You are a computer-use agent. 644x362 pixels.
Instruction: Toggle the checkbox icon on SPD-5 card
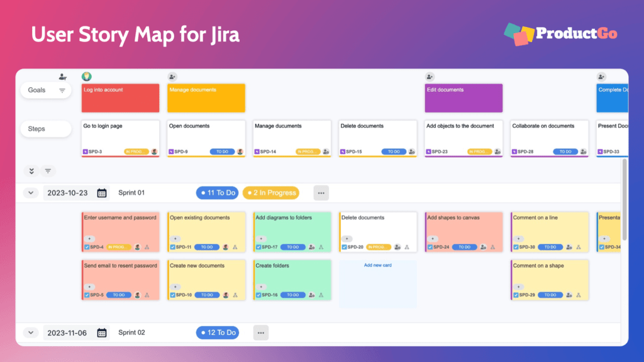pos(87,295)
